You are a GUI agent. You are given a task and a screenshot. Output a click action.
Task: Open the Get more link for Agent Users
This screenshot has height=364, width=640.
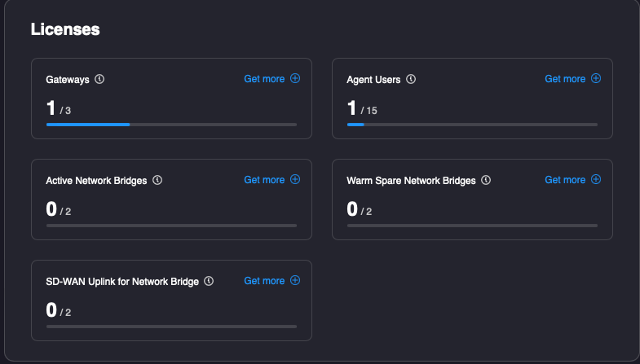[x=565, y=79]
